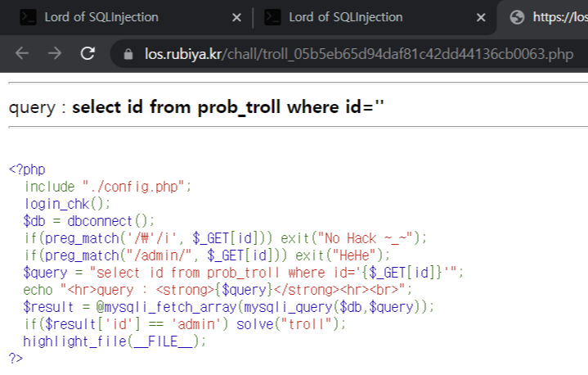Click the browser back arrow
The height and width of the screenshot is (375, 588).
pyautogui.click(x=22, y=53)
